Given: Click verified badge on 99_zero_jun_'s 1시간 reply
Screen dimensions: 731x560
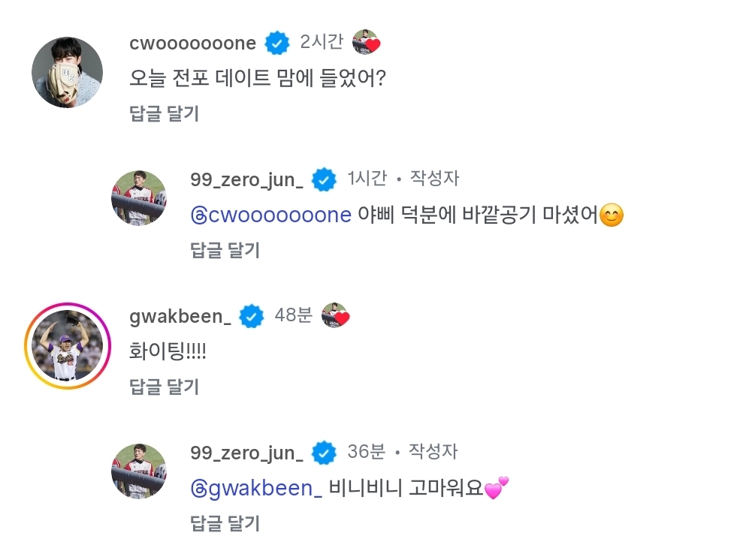Looking at the screenshot, I should pyautogui.click(x=324, y=180).
